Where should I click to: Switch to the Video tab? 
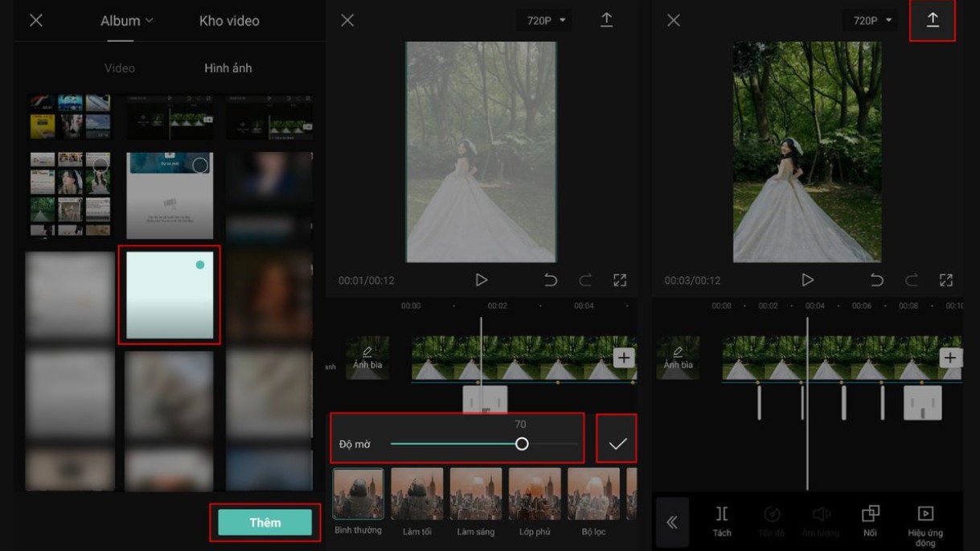[119, 68]
